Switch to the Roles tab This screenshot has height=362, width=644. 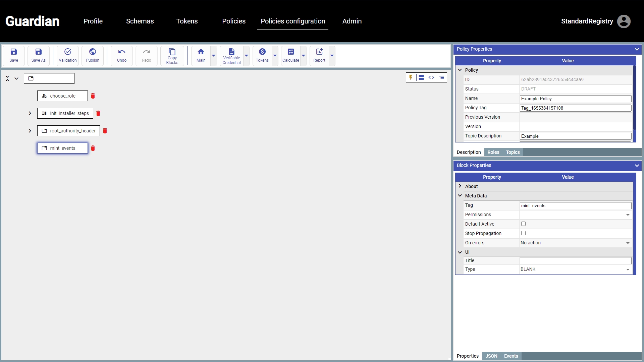[493, 152]
